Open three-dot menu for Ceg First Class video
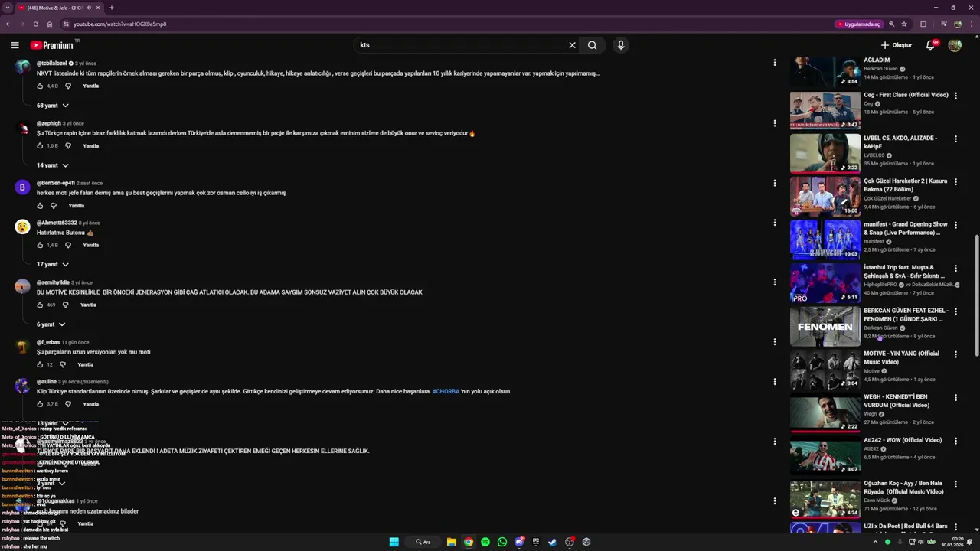The width and height of the screenshot is (980, 551). [x=955, y=96]
